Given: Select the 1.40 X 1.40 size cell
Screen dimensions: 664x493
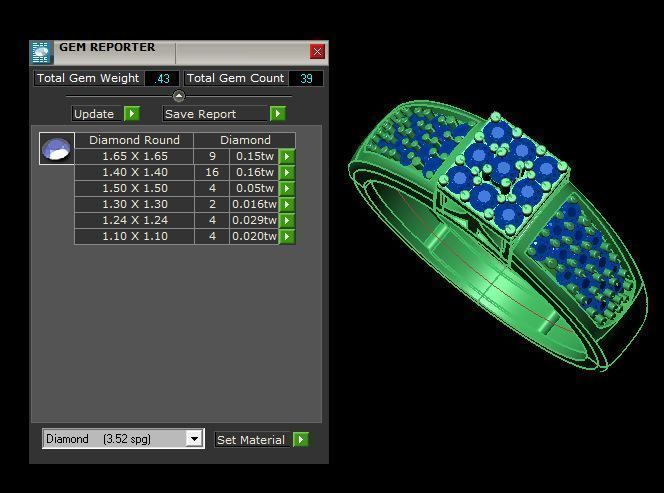Looking at the screenshot, I should [135, 172].
